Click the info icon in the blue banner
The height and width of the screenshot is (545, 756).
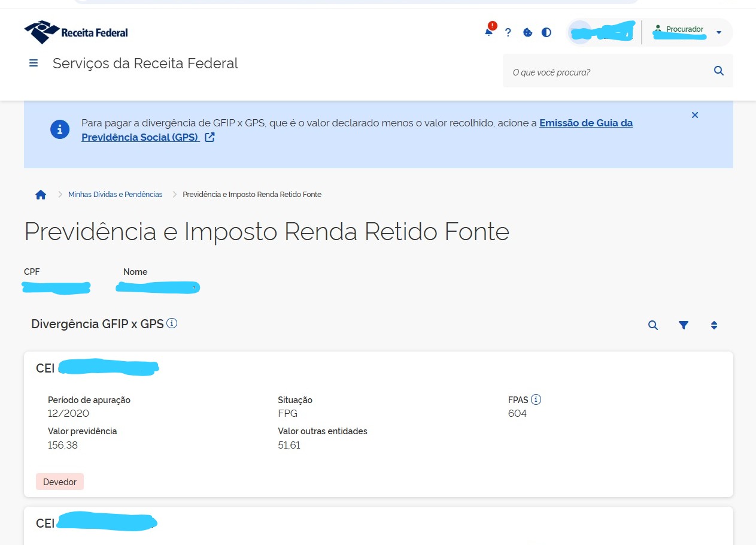60,129
